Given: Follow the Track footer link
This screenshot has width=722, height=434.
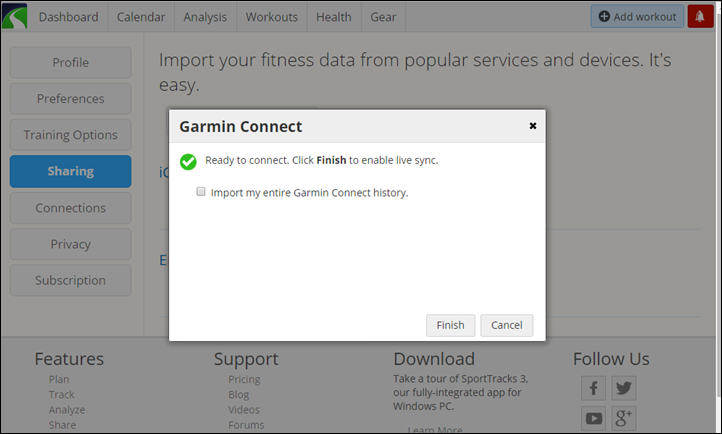Looking at the screenshot, I should (x=62, y=394).
